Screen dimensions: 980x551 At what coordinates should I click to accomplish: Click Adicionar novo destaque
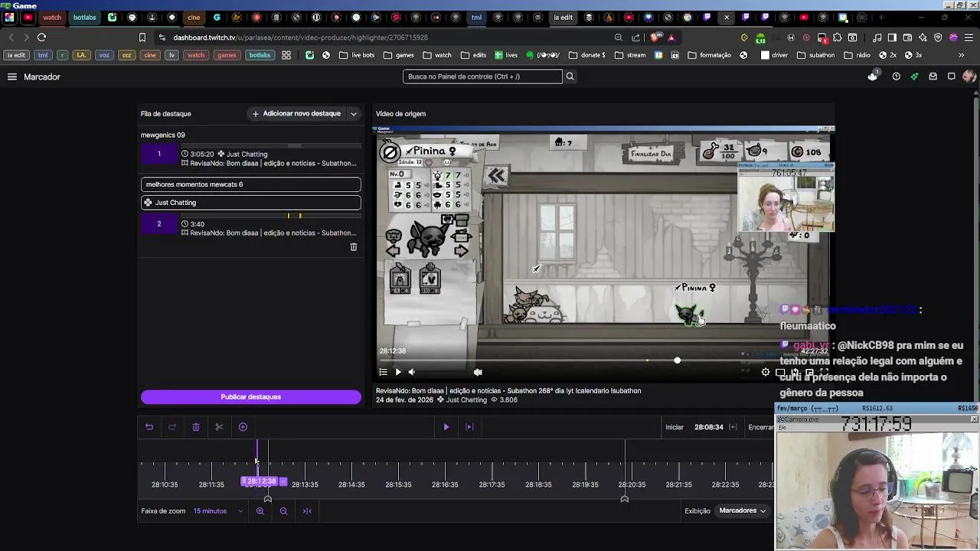pyautogui.click(x=296, y=113)
